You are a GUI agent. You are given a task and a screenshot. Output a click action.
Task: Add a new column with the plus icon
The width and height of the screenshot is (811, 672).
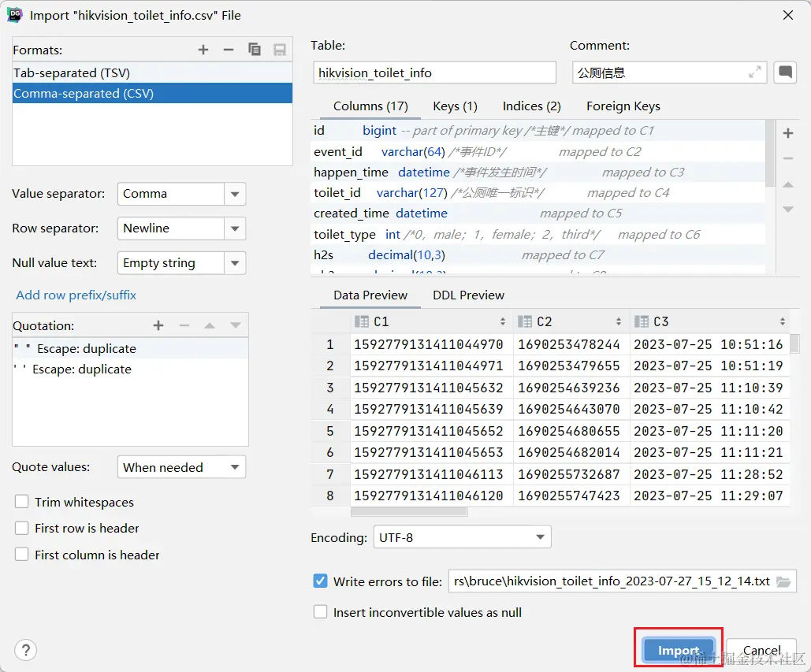(788, 133)
